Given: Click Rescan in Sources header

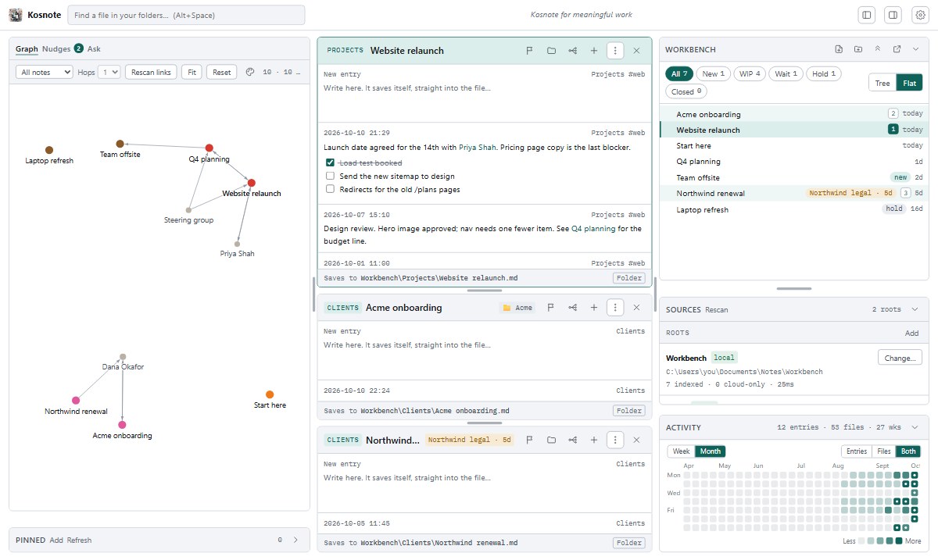Looking at the screenshot, I should tap(716, 310).
